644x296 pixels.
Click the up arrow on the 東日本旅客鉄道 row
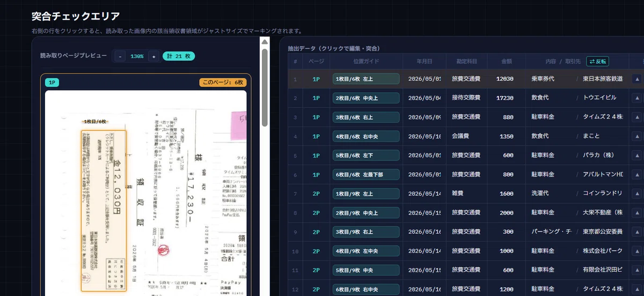click(x=637, y=79)
